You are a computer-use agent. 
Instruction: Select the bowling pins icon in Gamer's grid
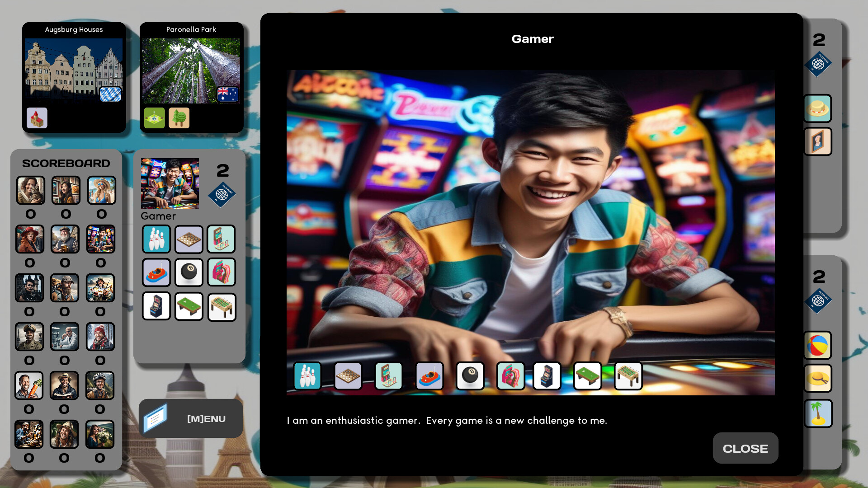click(156, 239)
